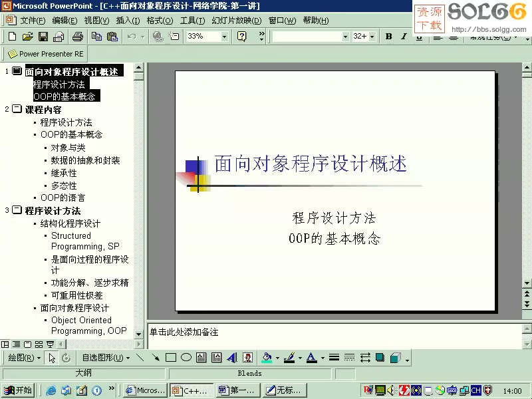Open Arrow Style options icon
532x399 pixels.
pos(365,358)
